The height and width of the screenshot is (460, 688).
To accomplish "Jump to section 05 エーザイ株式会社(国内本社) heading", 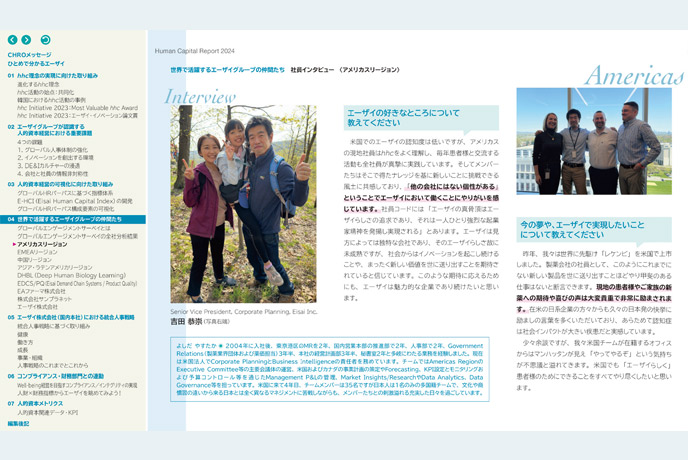I will click(x=71, y=317).
